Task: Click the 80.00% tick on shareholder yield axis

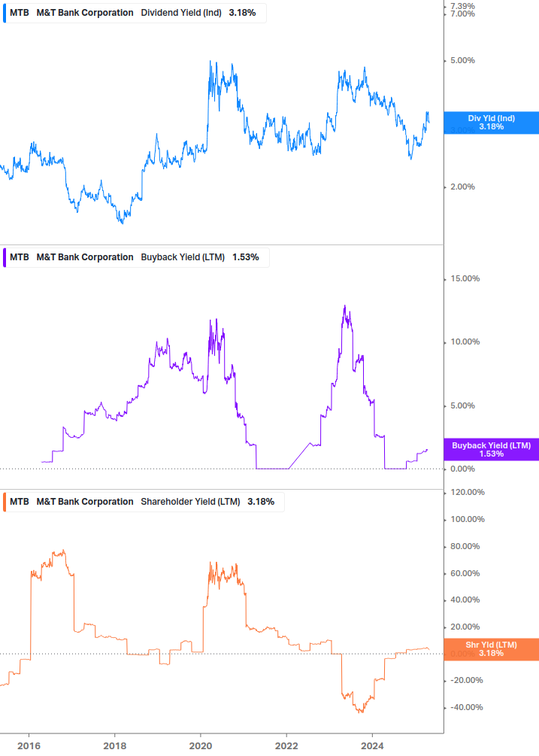Action: click(465, 546)
